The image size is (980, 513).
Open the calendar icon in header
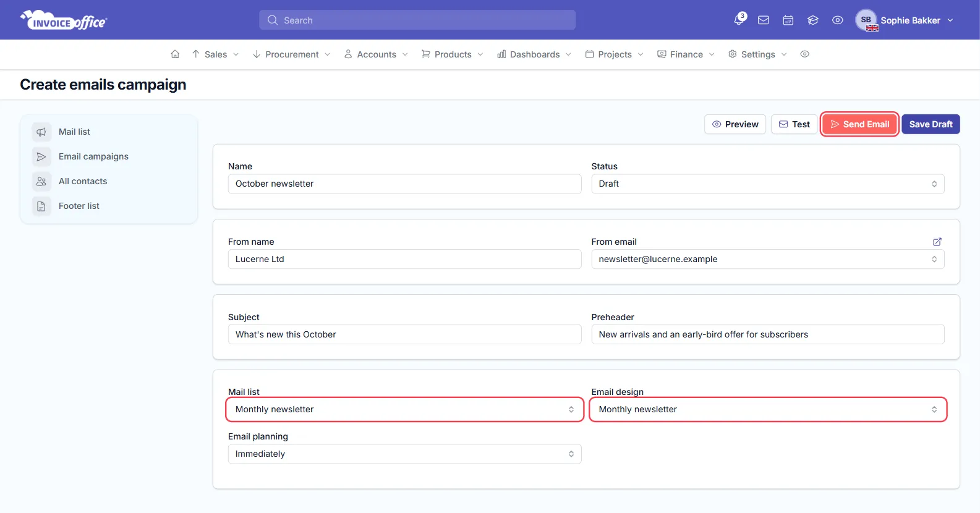[x=788, y=20]
